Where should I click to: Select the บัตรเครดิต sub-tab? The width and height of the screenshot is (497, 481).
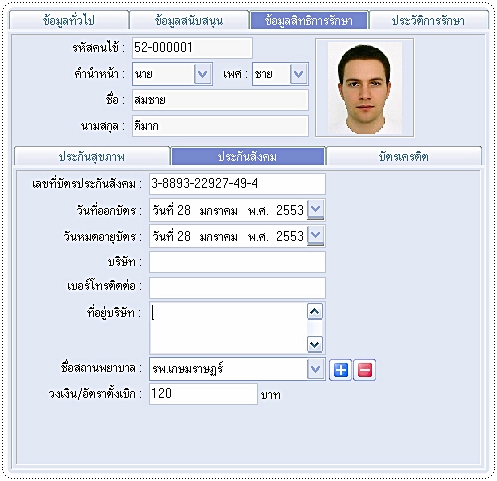pyautogui.click(x=404, y=156)
